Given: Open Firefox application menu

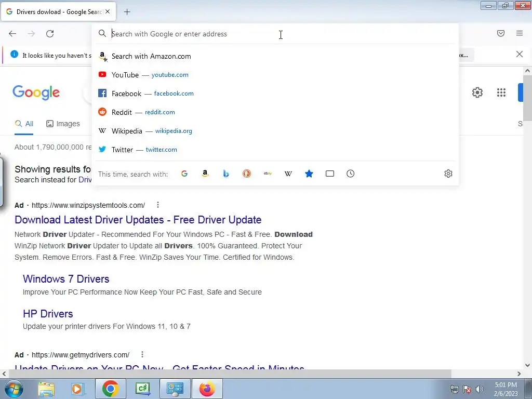Looking at the screenshot, I should pyautogui.click(x=520, y=33).
